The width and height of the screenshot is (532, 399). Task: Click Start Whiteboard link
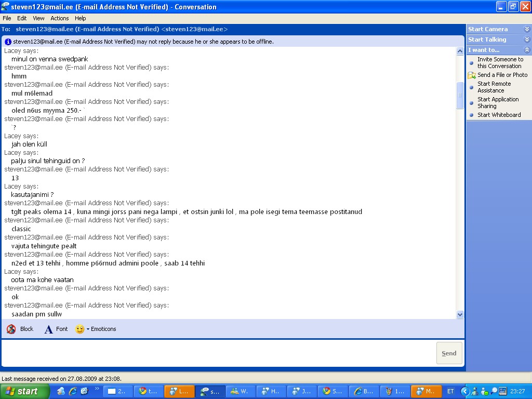point(499,115)
